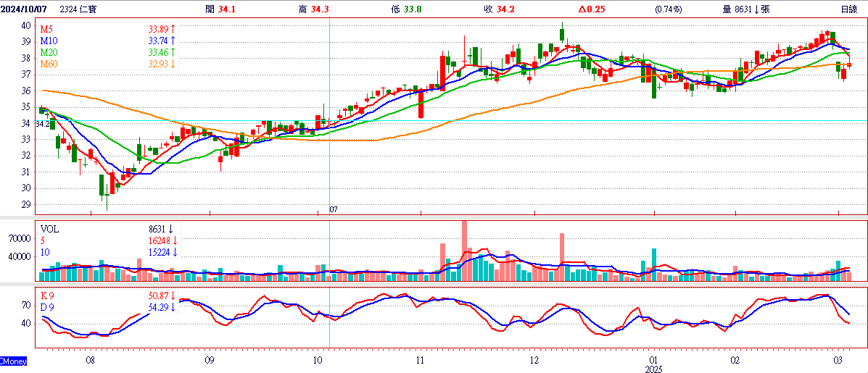Click the K 9 indicator label
The height and width of the screenshot is (373, 868).
point(48,296)
